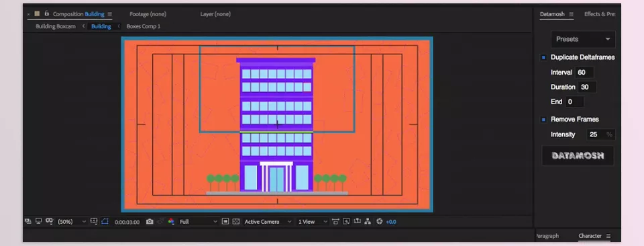The image size is (644, 246).
Task: Click the End field showing 0
Action: (x=574, y=101)
